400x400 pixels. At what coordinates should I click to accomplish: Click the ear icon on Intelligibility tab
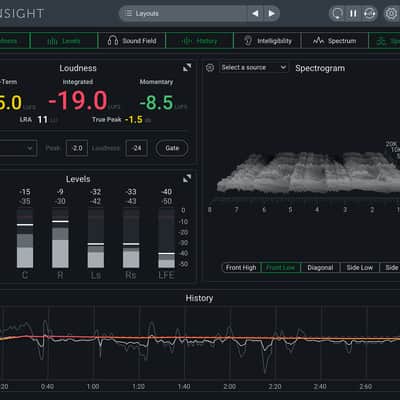click(x=248, y=41)
